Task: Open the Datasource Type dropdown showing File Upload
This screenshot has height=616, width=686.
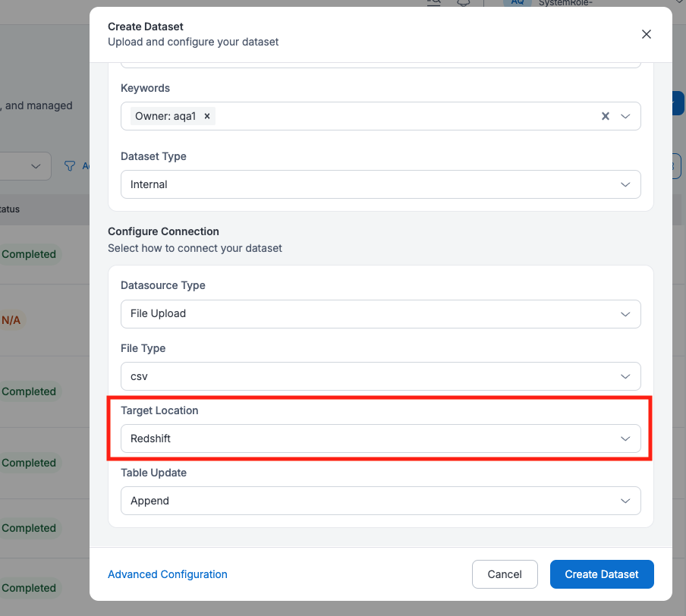Action: [x=381, y=313]
